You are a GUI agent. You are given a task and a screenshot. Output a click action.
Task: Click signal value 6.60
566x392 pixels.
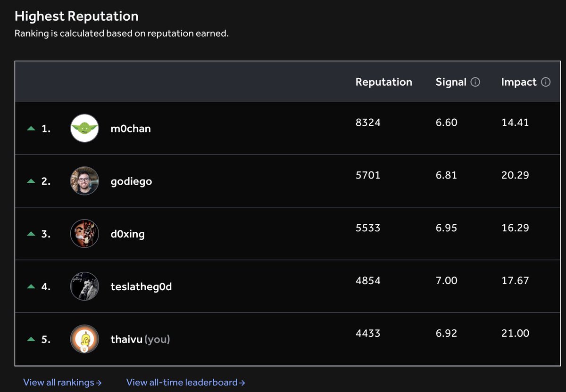click(447, 122)
